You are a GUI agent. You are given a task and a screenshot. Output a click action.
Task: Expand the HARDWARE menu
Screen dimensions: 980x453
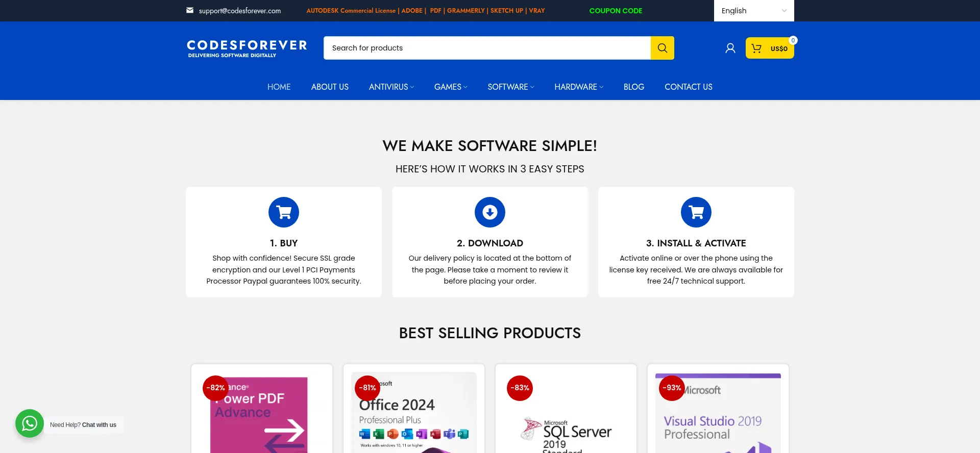click(579, 87)
